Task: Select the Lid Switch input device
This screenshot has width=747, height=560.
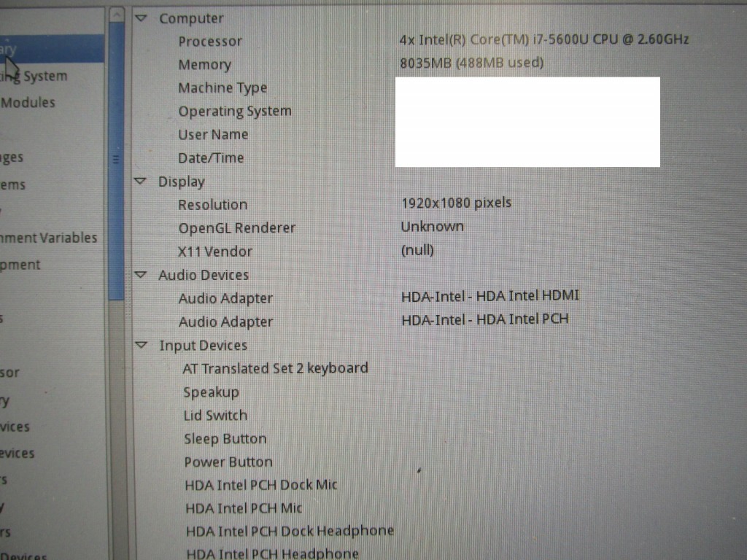Action: click(215, 415)
